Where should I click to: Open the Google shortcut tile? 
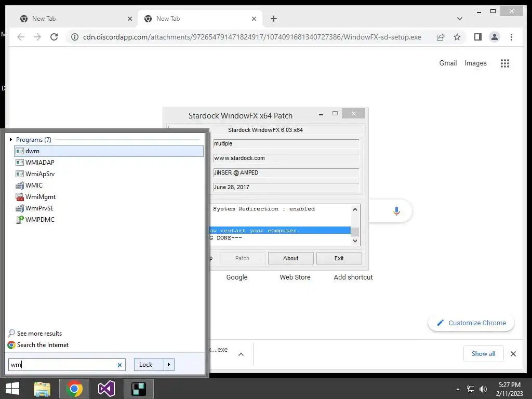(x=237, y=277)
